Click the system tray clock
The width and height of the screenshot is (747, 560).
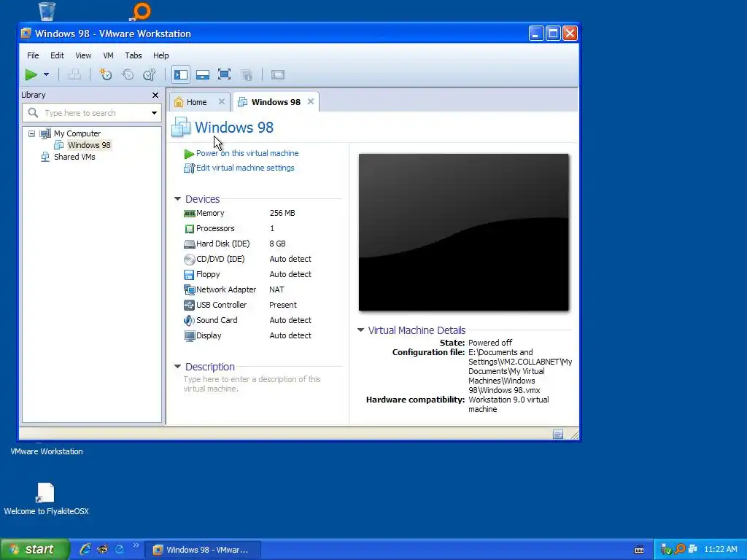pos(720,550)
